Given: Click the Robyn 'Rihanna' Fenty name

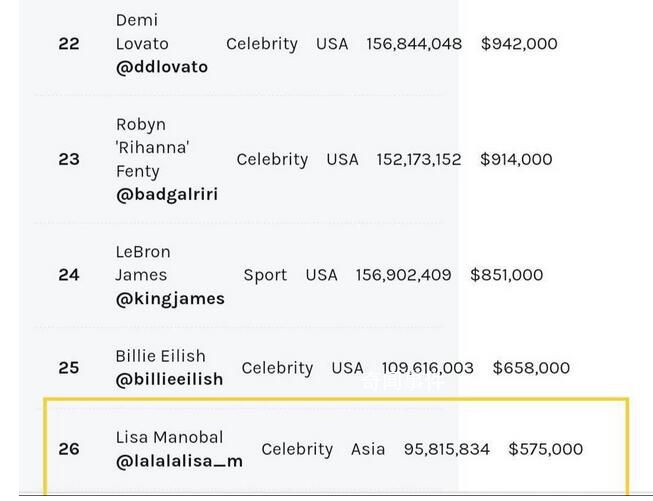Looking at the screenshot, I should tap(152, 148).
